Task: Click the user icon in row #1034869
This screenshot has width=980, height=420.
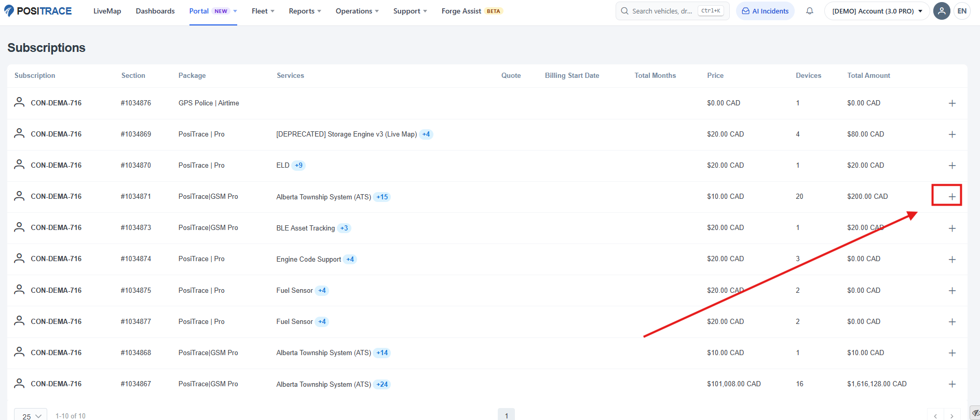Action: coord(19,133)
